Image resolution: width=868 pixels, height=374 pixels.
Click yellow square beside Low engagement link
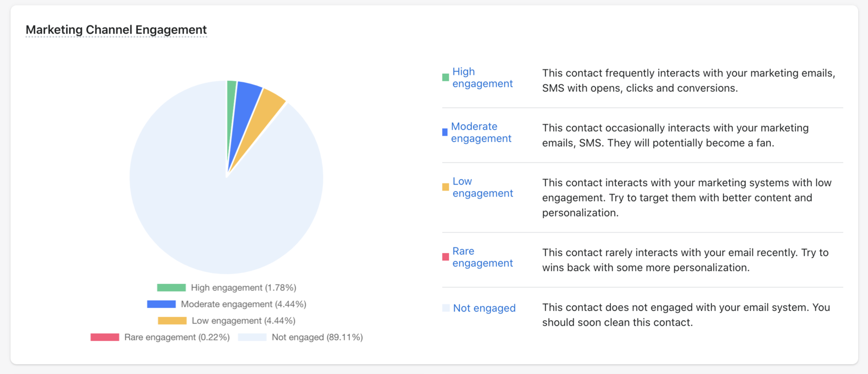[445, 187]
